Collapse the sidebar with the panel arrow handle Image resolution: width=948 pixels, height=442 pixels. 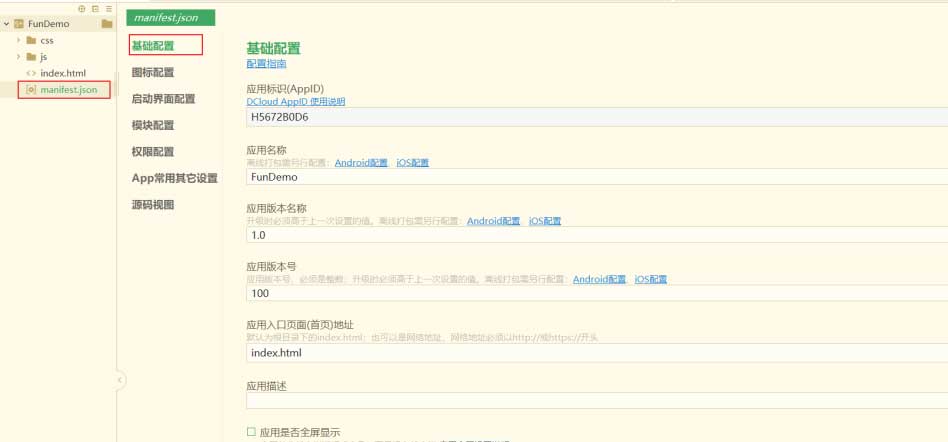pyautogui.click(x=120, y=380)
